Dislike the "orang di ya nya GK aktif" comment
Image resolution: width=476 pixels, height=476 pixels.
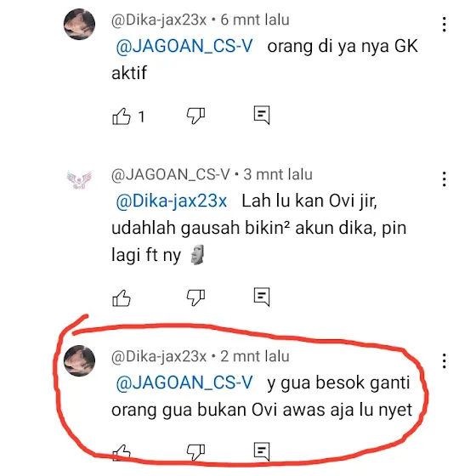coord(195,116)
